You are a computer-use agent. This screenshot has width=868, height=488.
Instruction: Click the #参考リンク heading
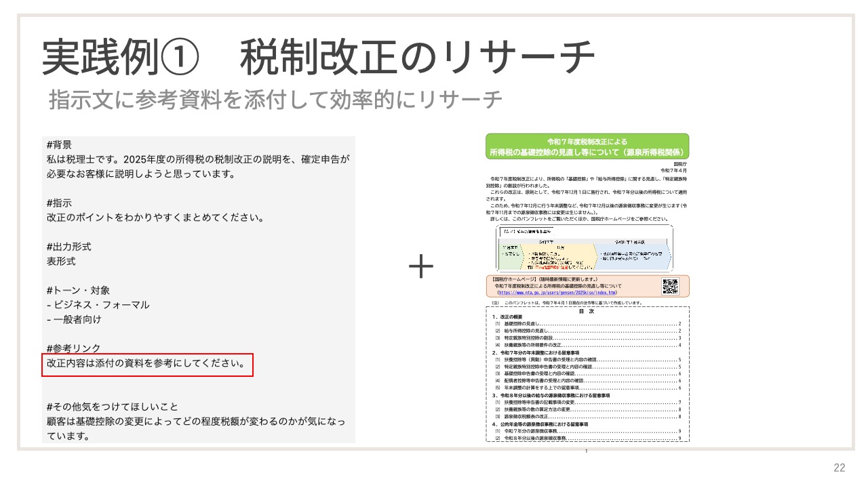click(x=74, y=348)
